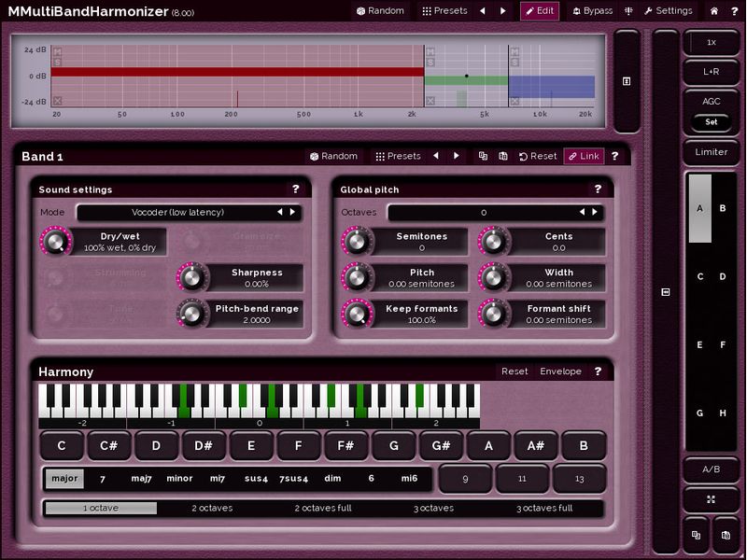
Task: Click the Band 1 Random button
Action: [333, 156]
